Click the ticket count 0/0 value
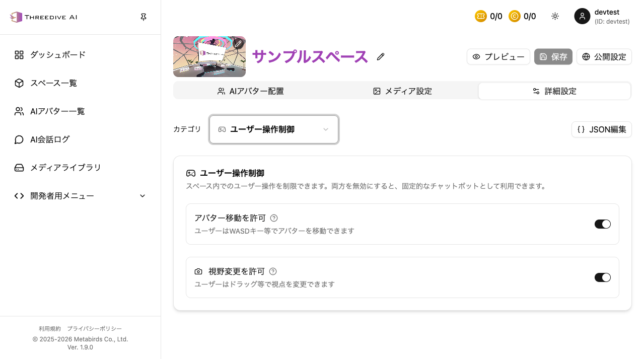 pos(496,16)
